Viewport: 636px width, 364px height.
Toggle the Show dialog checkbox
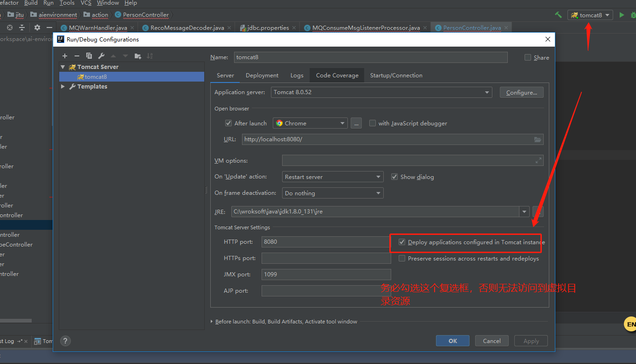click(394, 177)
